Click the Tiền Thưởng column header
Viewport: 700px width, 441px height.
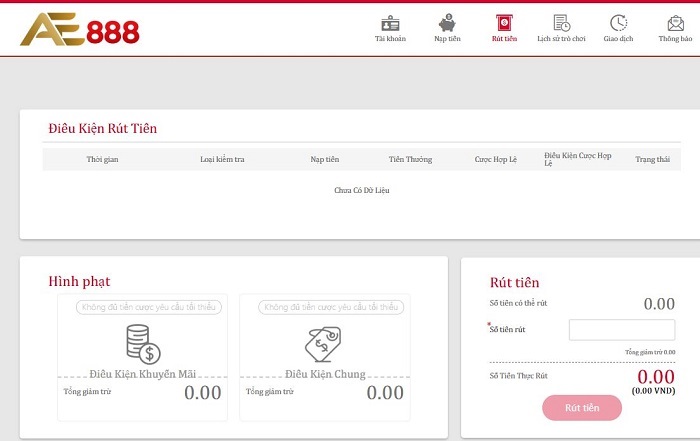pos(410,160)
